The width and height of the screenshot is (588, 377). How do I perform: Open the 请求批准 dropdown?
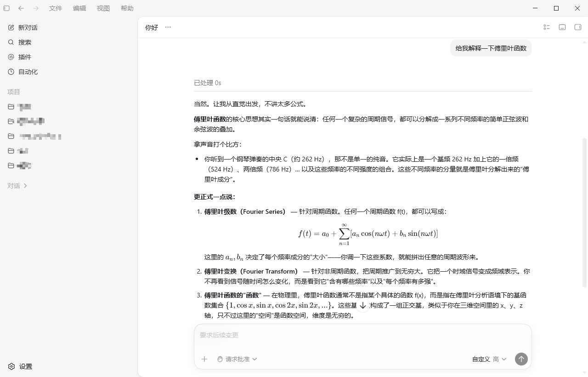point(237,359)
